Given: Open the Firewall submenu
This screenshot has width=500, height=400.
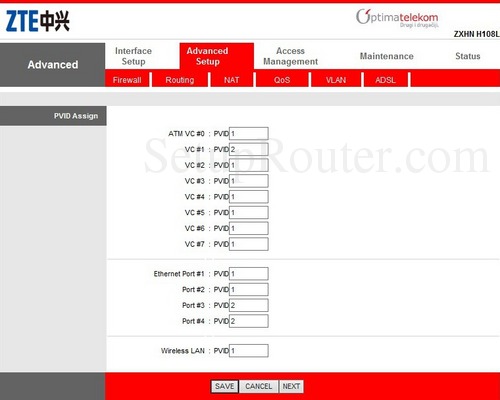Looking at the screenshot, I should (127, 80).
